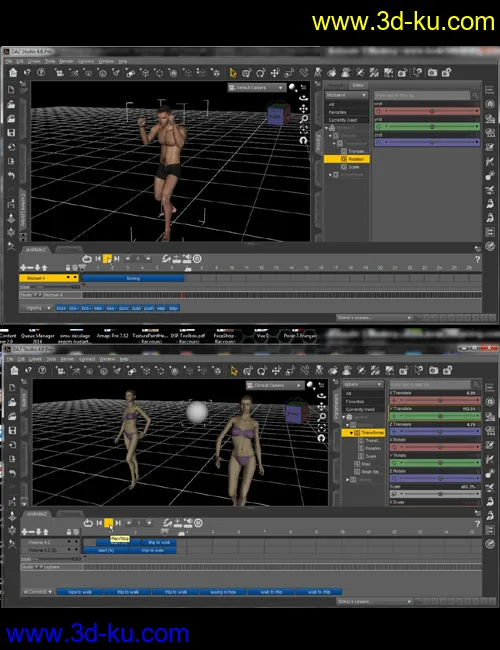Switch to aniMate2 tab in top window
500x650 pixels.
[36, 250]
